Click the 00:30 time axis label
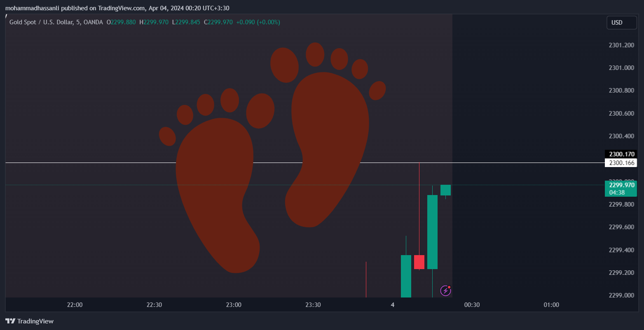The image size is (644, 330). 472,305
